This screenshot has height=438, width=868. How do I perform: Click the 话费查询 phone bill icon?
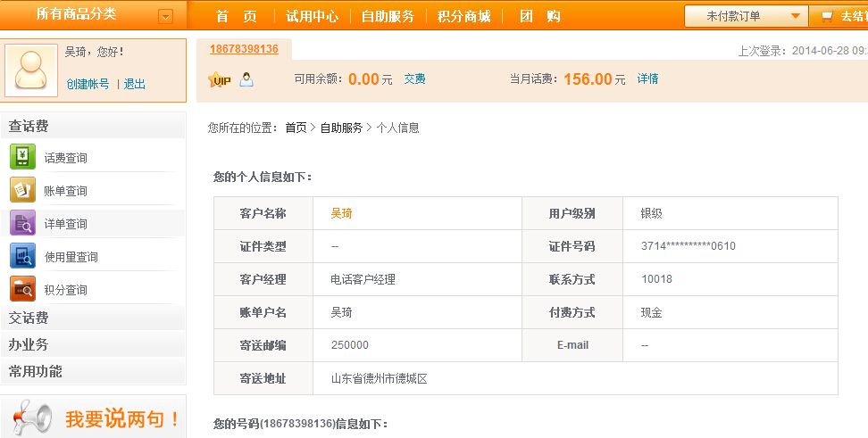tap(22, 157)
